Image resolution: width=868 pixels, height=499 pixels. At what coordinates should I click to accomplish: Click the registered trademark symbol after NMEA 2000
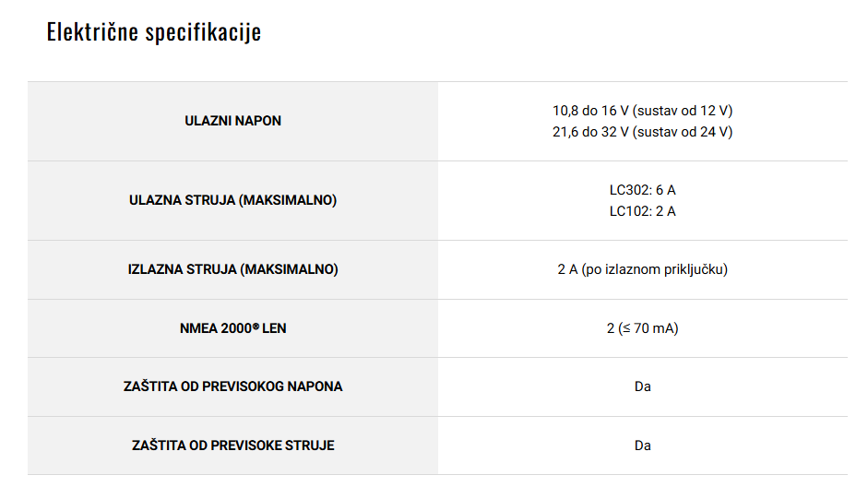(256, 327)
